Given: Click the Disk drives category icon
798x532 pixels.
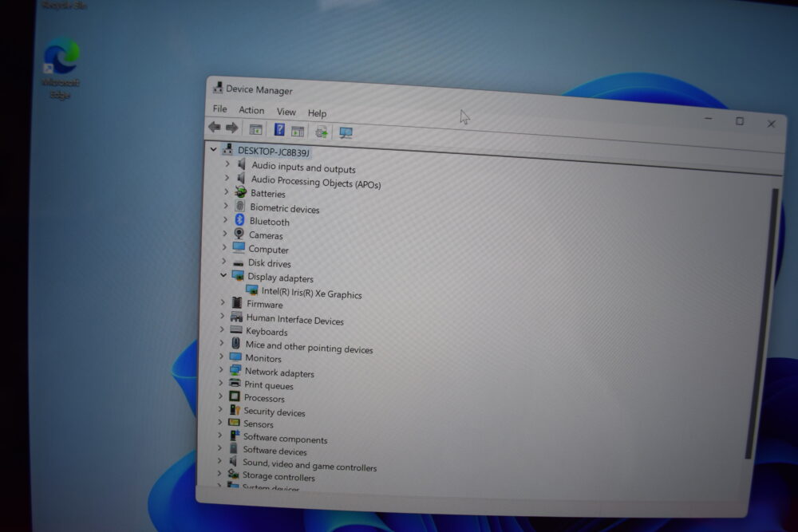Looking at the screenshot, I should coord(238,262).
